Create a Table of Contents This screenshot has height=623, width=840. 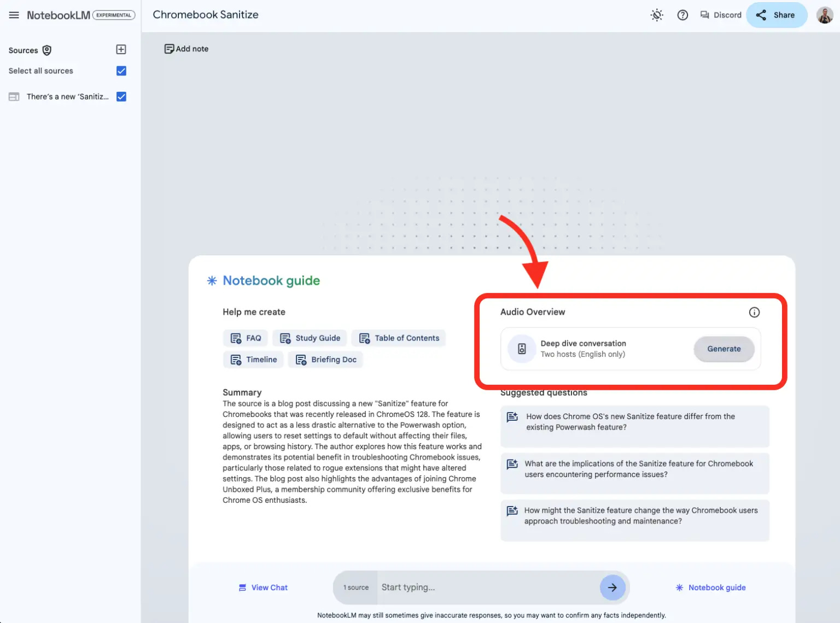pos(399,338)
